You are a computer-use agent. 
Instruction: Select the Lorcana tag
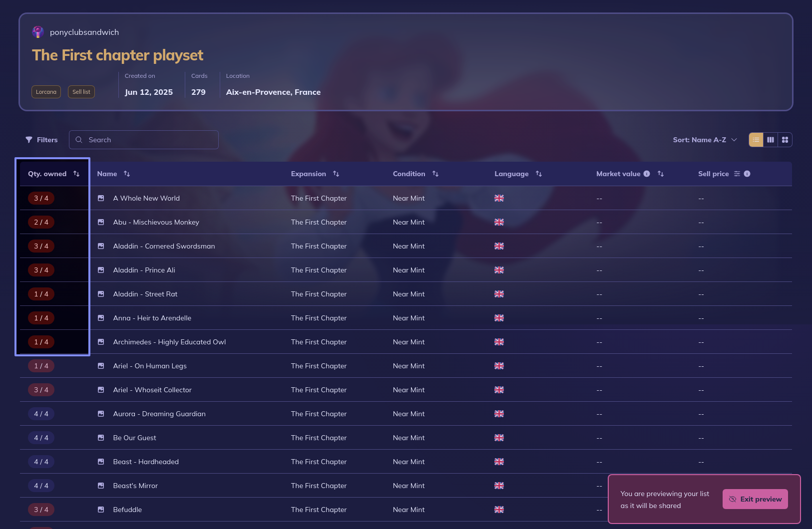pyautogui.click(x=46, y=92)
